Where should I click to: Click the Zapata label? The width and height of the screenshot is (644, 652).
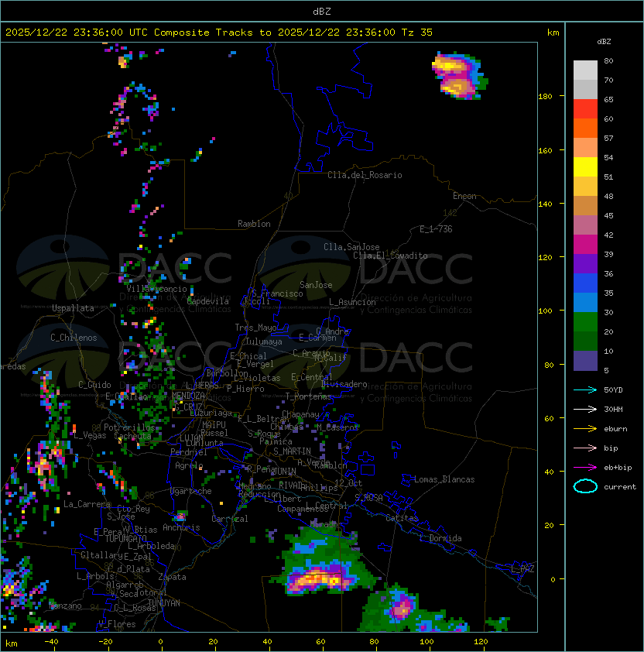(x=172, y=577)
